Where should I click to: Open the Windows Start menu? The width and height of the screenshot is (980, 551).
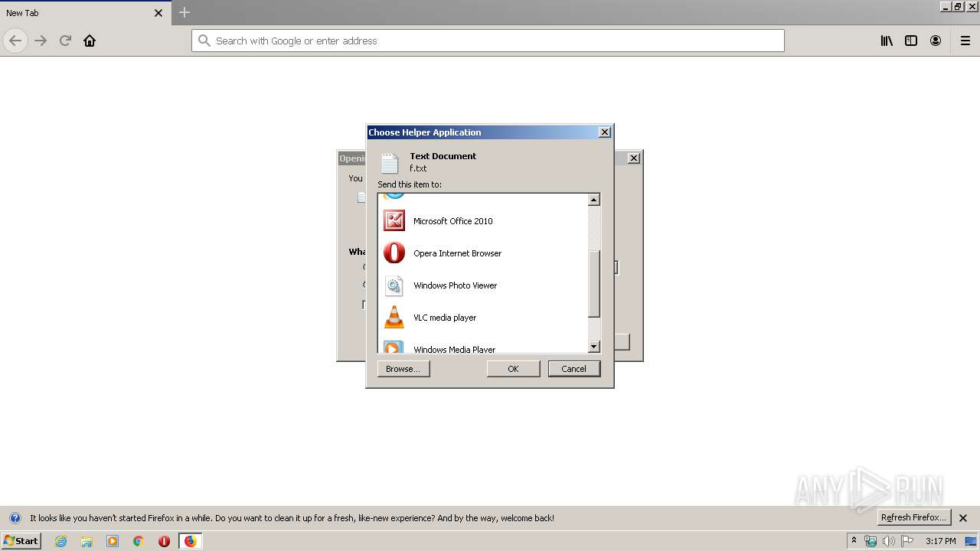tap(21, 540)
